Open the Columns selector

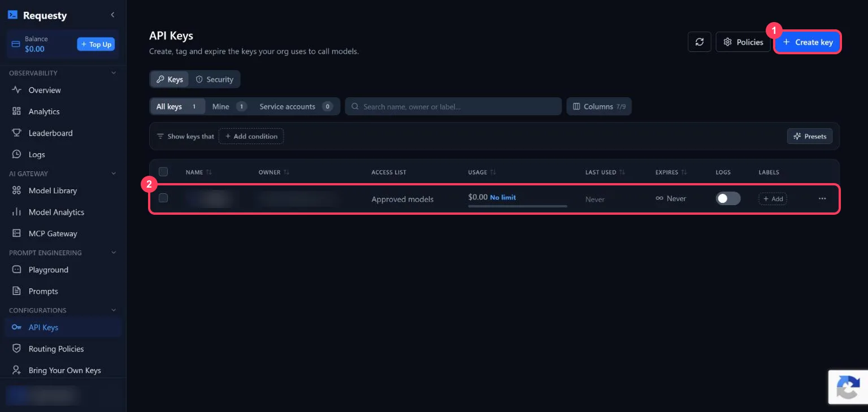tap(599, 106)
